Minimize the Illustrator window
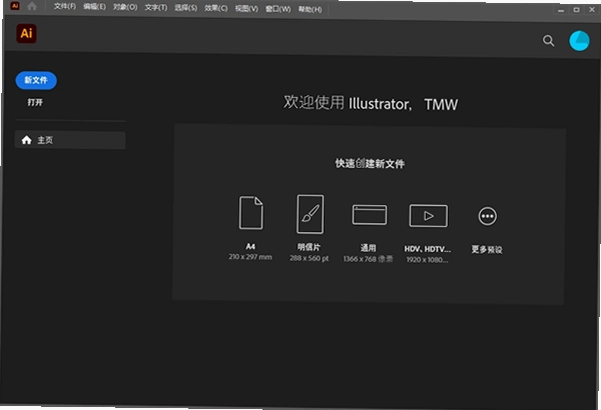 pos(561,10)
